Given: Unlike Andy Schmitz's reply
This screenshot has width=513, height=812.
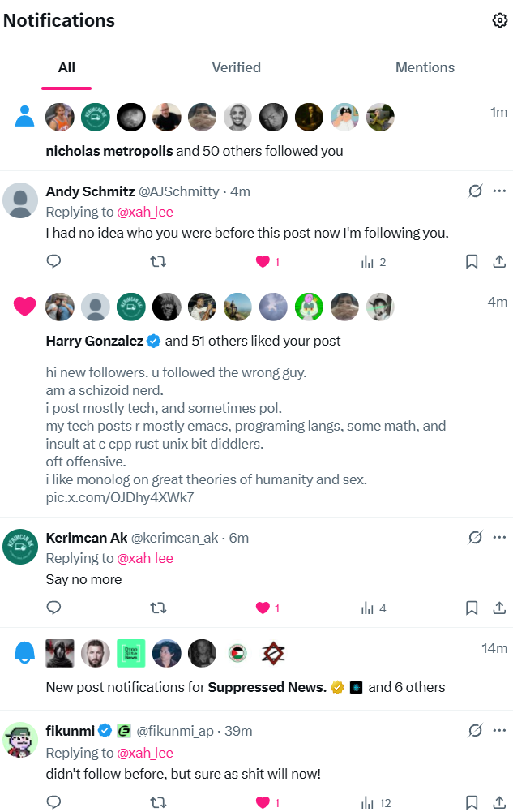Looking at the screenshot, I should click(263, 261).
